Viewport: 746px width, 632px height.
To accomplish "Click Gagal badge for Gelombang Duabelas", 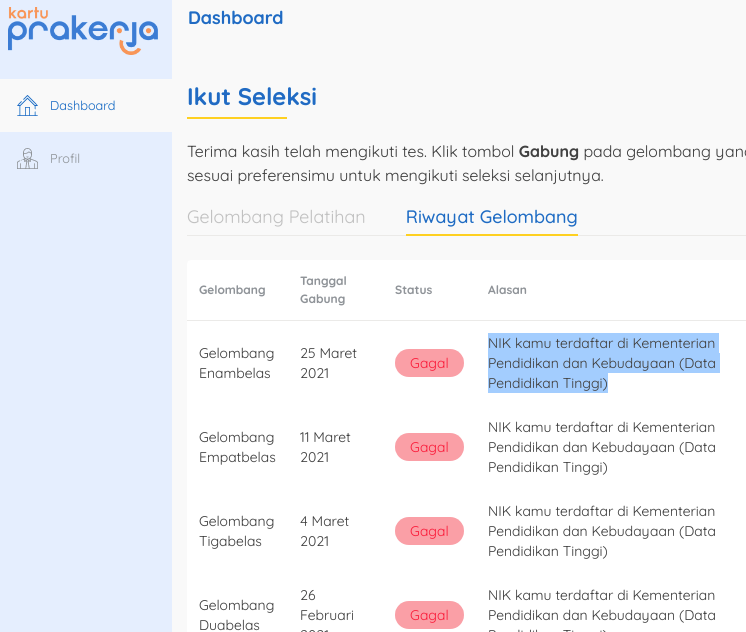I will [429, 615].
